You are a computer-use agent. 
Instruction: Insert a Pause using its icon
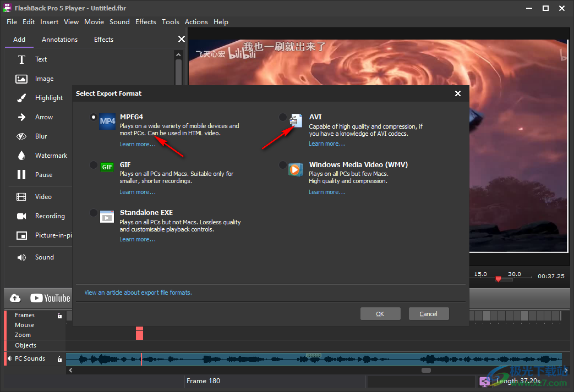[x=21, y=174]
